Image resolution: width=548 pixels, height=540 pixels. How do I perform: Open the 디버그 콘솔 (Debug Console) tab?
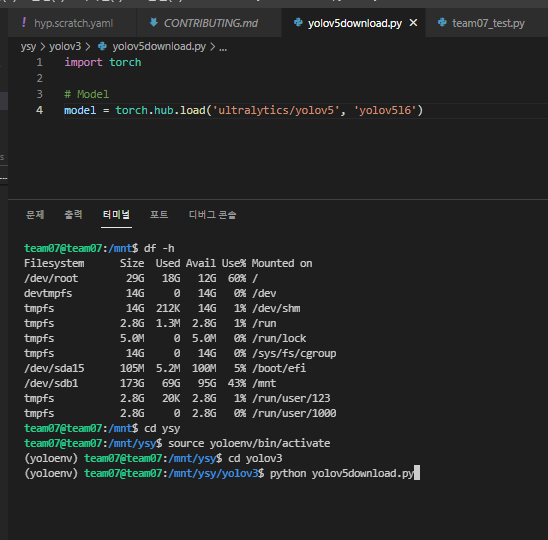[x=212, y=214]
